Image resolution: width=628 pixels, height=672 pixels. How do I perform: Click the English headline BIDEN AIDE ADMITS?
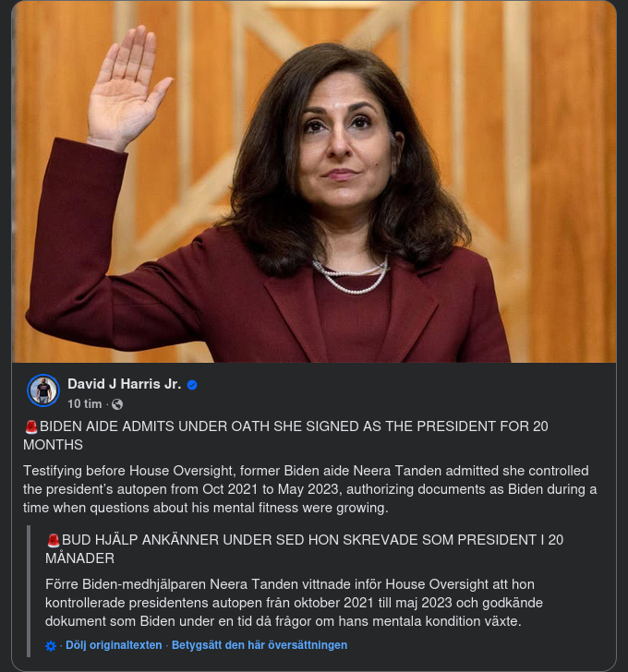pyautogui.click(x=285, y=436)
